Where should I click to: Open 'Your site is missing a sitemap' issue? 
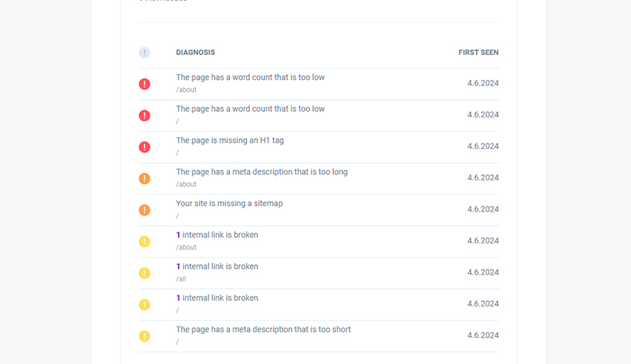pos(229,204)
